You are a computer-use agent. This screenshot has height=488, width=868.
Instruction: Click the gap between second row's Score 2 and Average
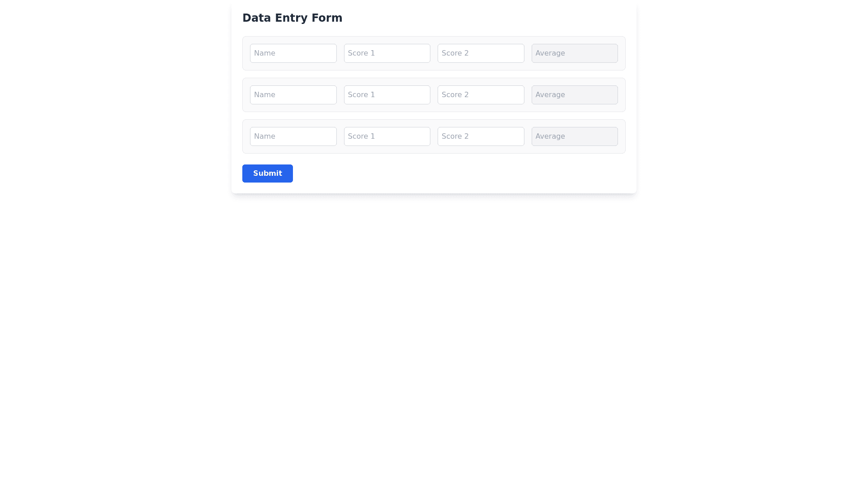coord(528,95)
